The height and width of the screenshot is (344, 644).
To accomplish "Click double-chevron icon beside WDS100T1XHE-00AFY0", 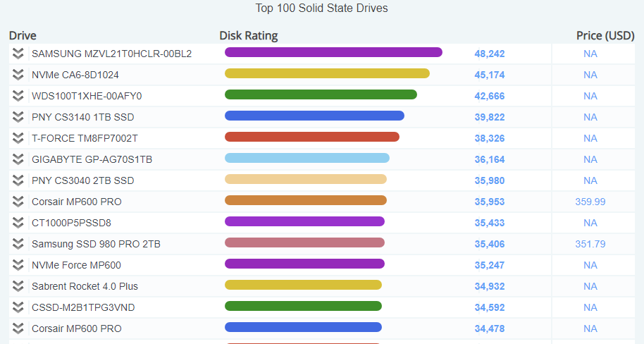I will click(18, 96).
